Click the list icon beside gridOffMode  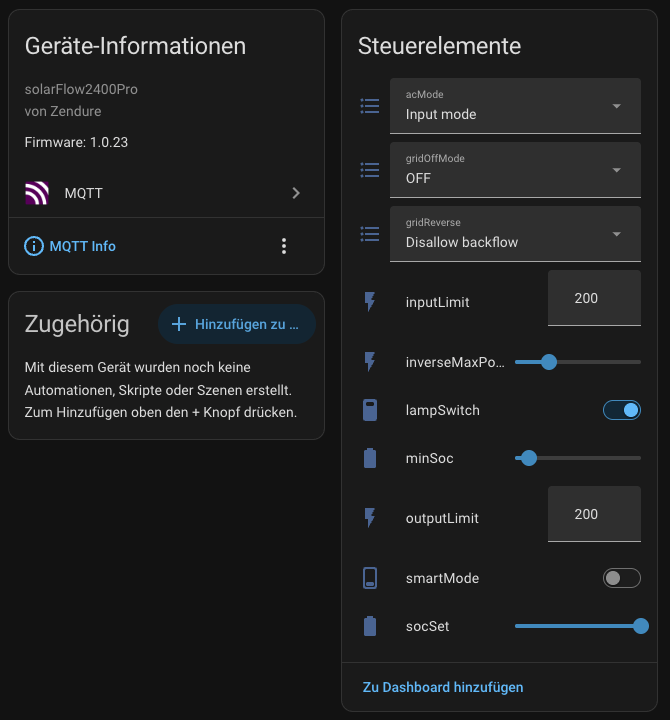click(x=370, y=170)
